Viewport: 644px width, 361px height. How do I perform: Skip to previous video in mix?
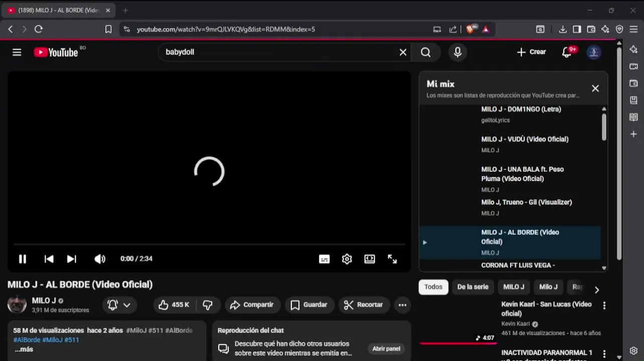49,259
